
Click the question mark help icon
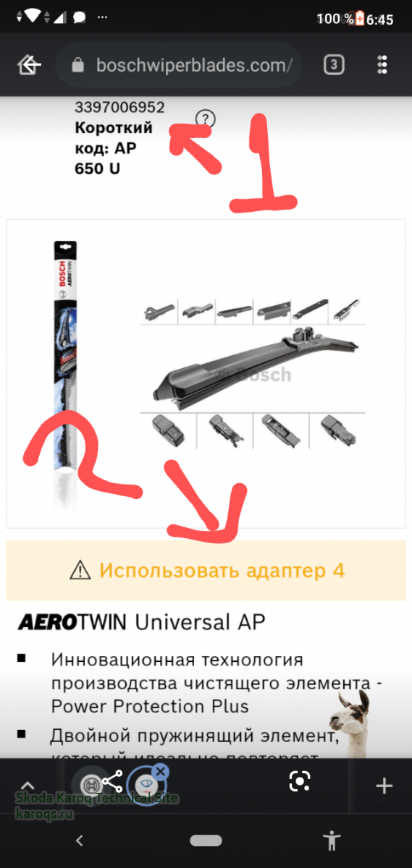[x=206, y=119]
